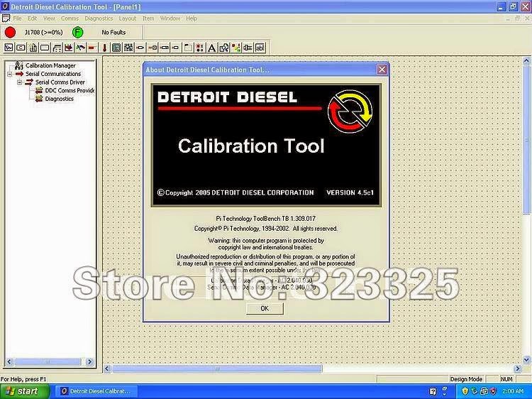Screen dimensions: 532x399
Task: Click the stepped-line map toolbar icon
Action: click(57, 48)
